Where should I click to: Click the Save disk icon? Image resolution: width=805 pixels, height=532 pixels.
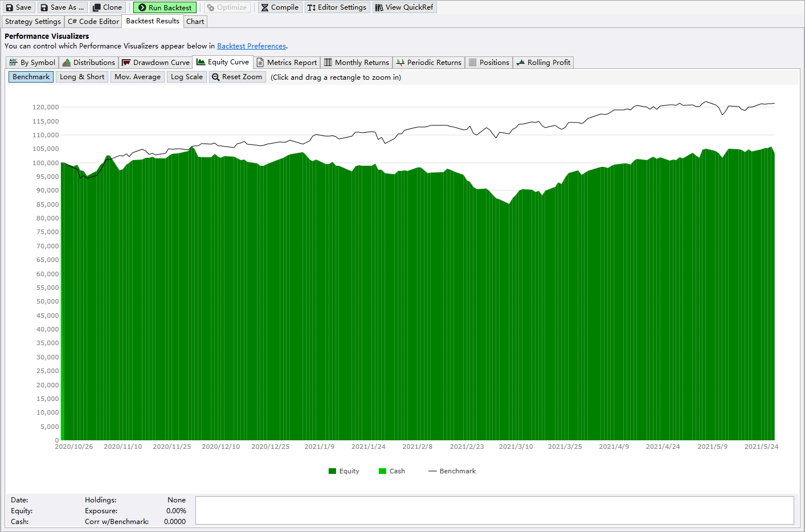[x=9, y=7]
